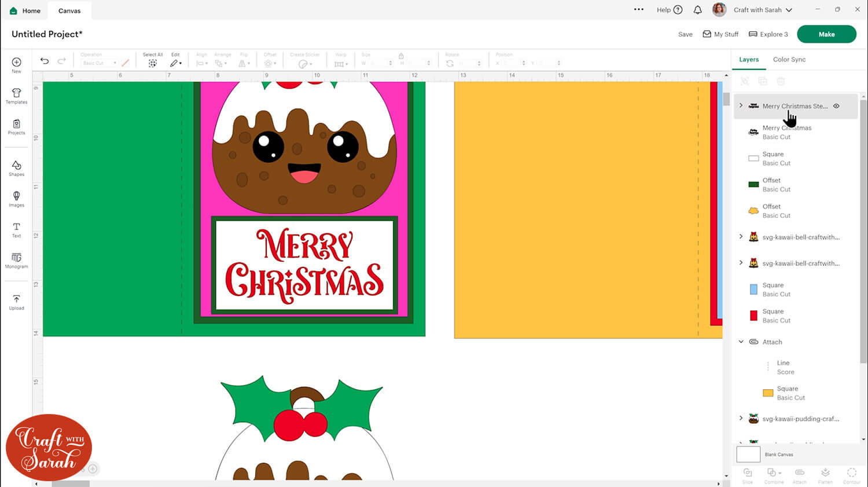868x487 pixels.
Task: Expand the svg-kawaii-pudding layer group
Action: point(741,418)
